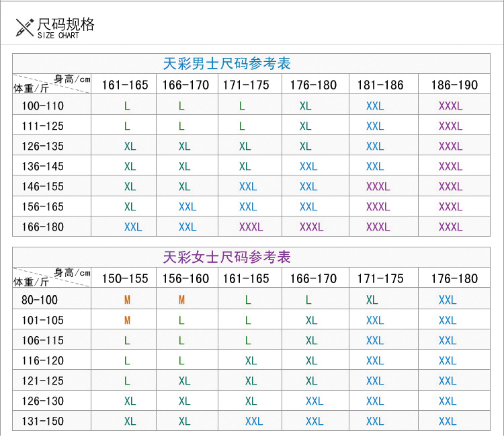
Task: Click women's weight row 131-150
Action: pyautogui.click(x=43, y=422)
